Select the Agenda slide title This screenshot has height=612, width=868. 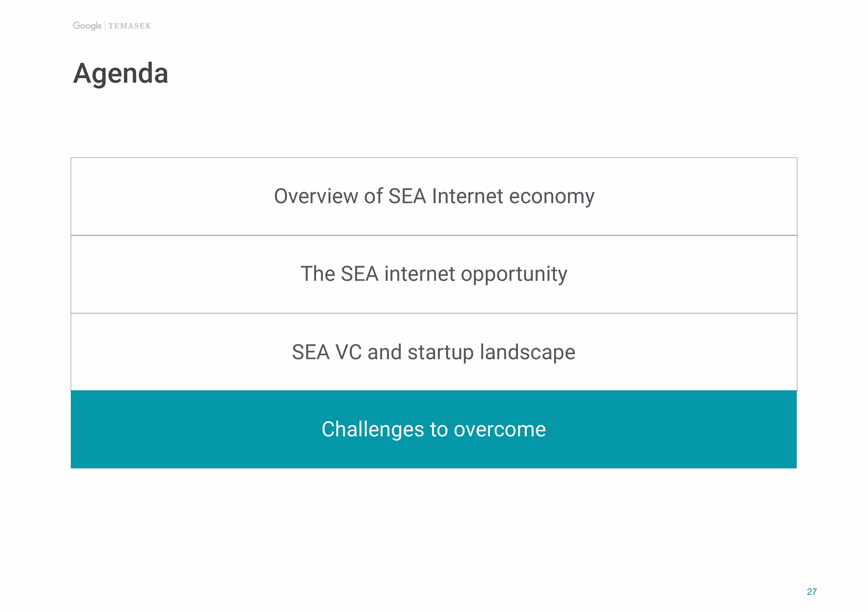(120, 73)
